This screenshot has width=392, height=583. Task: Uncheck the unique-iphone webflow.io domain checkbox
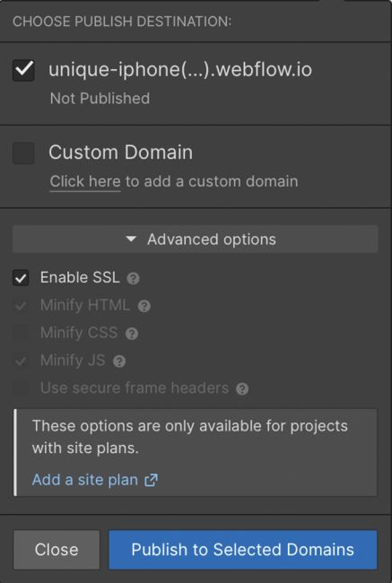(23, 70)
